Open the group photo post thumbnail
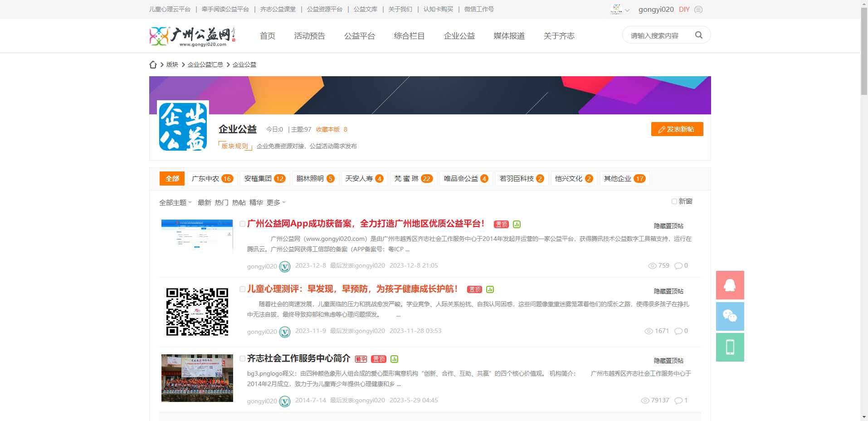Image resolution: width=868 pixels, height=421 pixels. pyautogui.click(x=197, y=378)
